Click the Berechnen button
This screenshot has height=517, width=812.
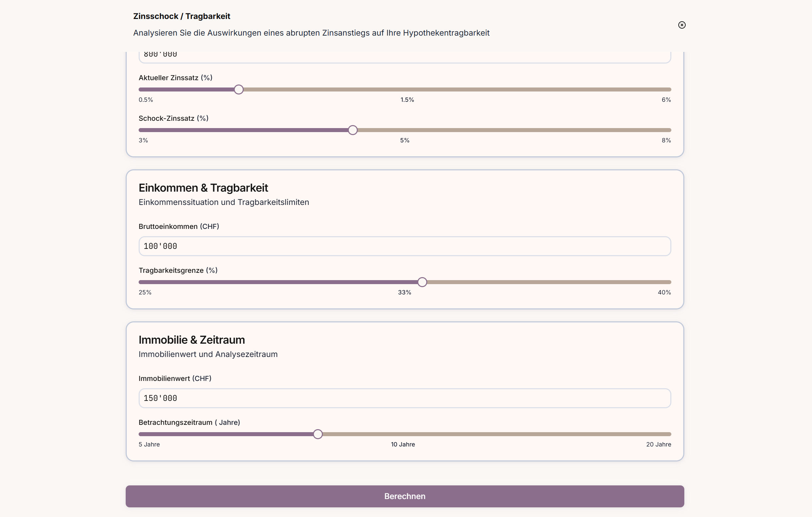[405, 496]
